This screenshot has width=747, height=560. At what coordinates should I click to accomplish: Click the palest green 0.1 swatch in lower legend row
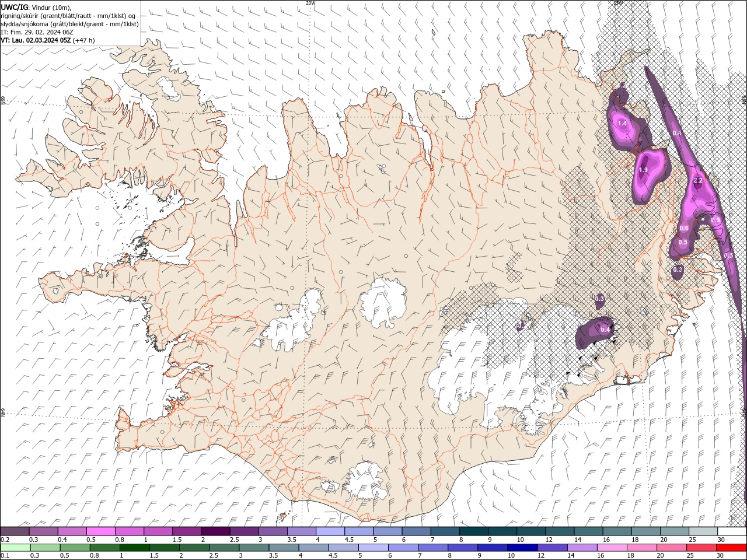click(16, 548)
